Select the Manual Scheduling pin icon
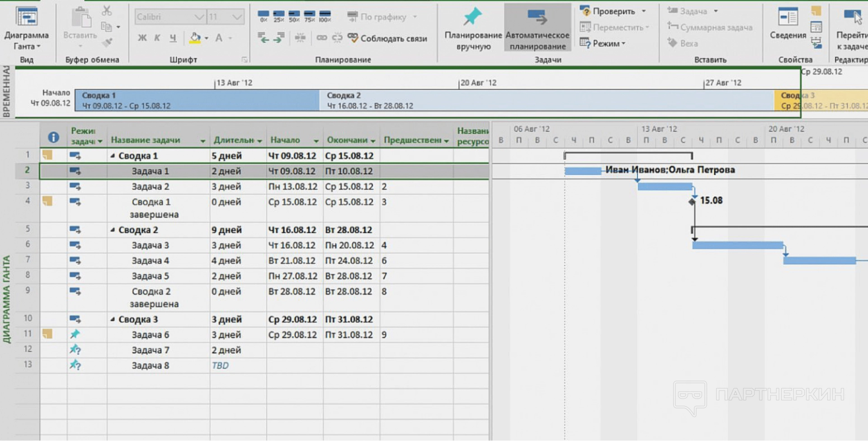Image resolution: width=868 pixels, height=441 pixels. tap(473, 18)
